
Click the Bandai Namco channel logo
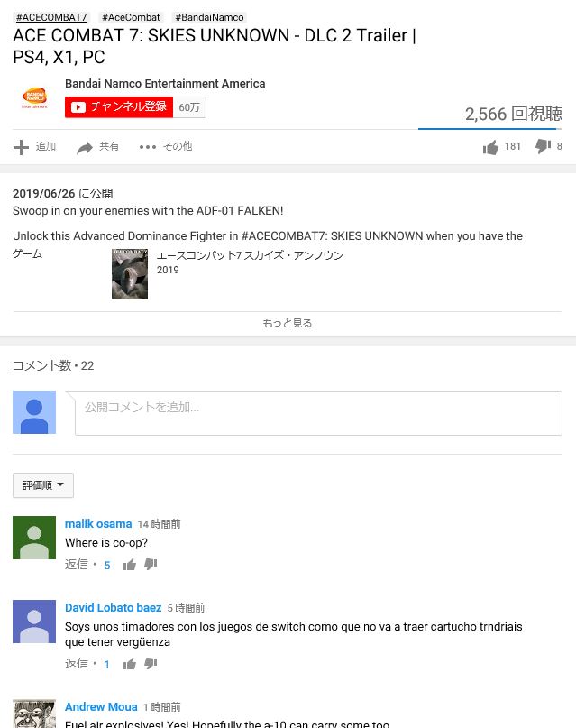[34, 98]
